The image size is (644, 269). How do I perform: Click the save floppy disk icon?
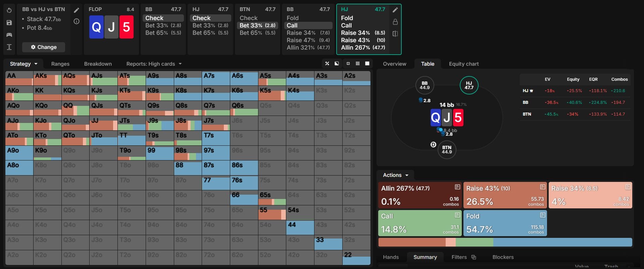pos(9,23)
